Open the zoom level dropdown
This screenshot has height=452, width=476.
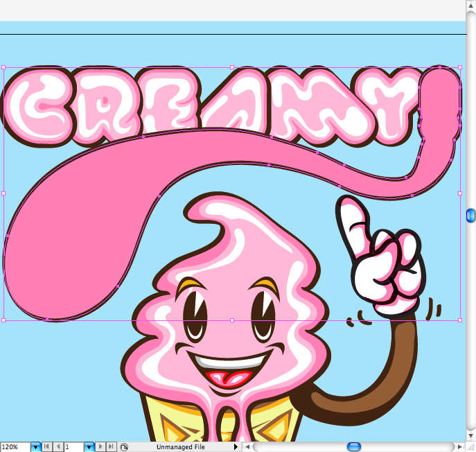coord(36,447)
